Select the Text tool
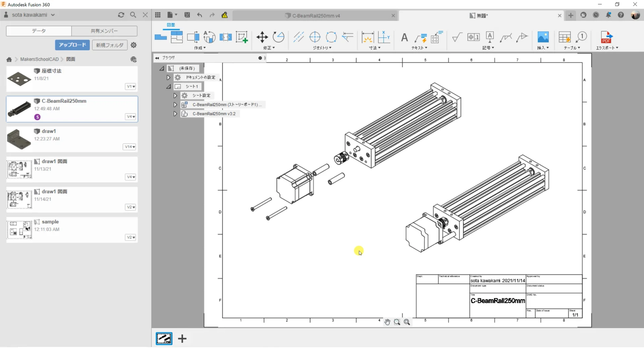644x362 pixels. pyautogui.click(x=405, y=37)
